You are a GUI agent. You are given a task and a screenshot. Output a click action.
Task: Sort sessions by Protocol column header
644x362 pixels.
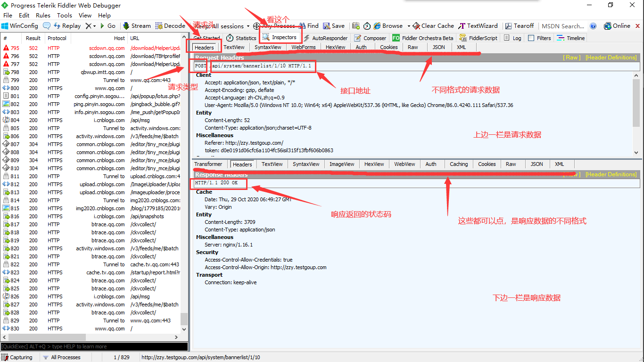coord(57,38)
